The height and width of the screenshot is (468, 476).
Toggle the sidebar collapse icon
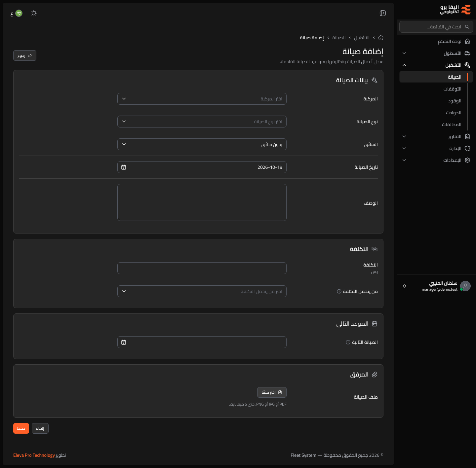click(383, 13)
